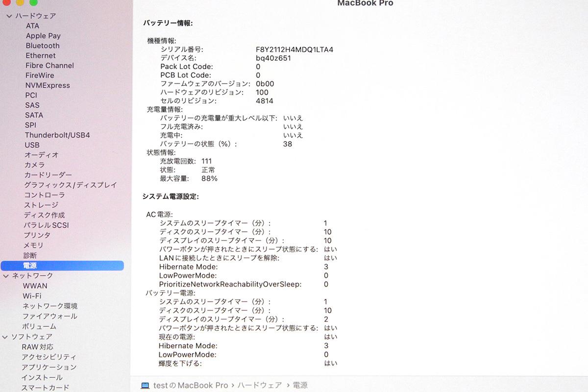Select Ethernet in the sidebar
The width and height of the screenshot is (588, 392).
(x=41, y=55)
